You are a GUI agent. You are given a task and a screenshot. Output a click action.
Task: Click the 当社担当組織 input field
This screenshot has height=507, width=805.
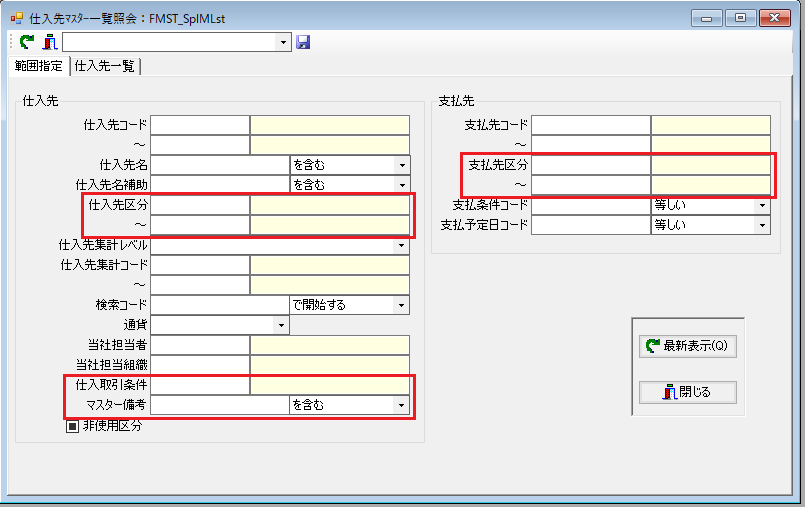[x=200, y=365]
